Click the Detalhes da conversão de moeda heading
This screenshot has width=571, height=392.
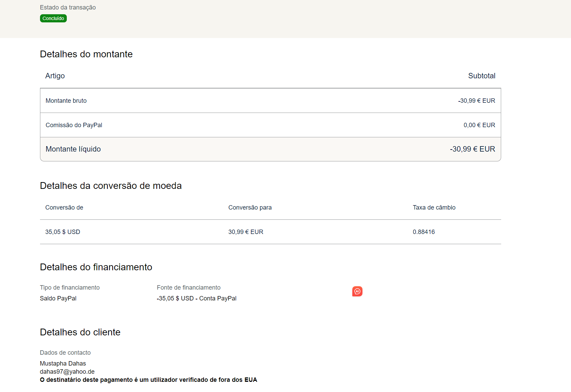click(x=111, y=186)
